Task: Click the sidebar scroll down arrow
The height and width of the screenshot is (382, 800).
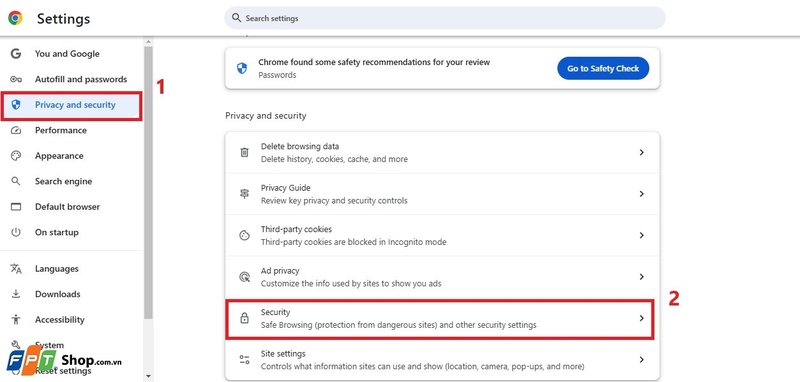Action: (148, 376)
